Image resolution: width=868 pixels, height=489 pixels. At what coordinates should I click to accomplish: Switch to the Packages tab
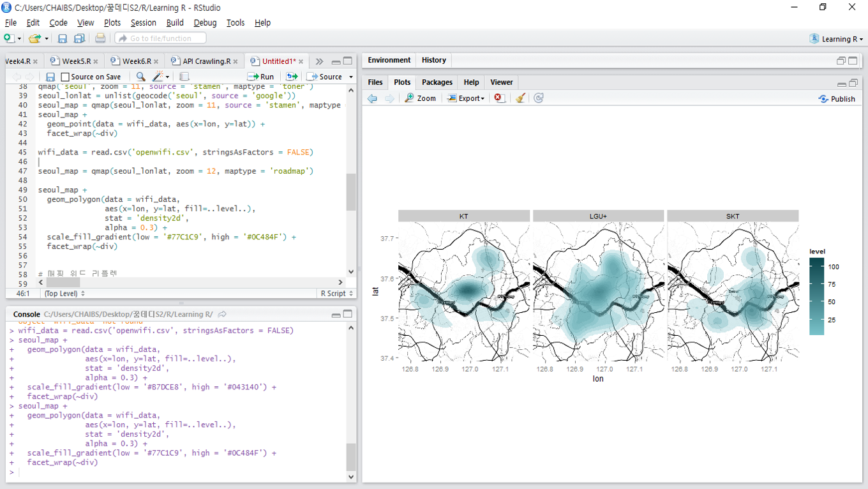point(437,82)
